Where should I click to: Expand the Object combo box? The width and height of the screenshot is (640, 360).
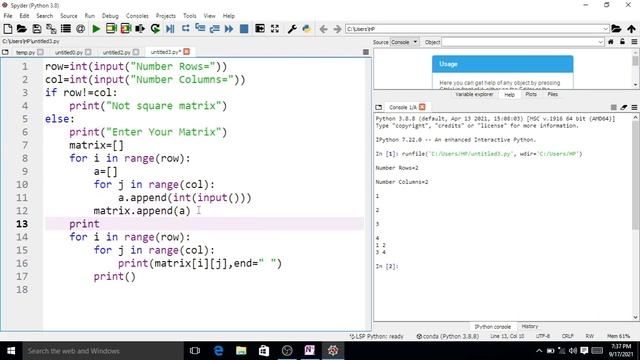[600, 42]
